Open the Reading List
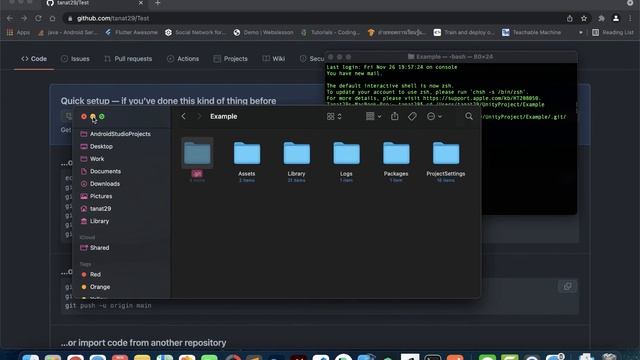This screenshot has height=360, width=640. pos(613,32)
